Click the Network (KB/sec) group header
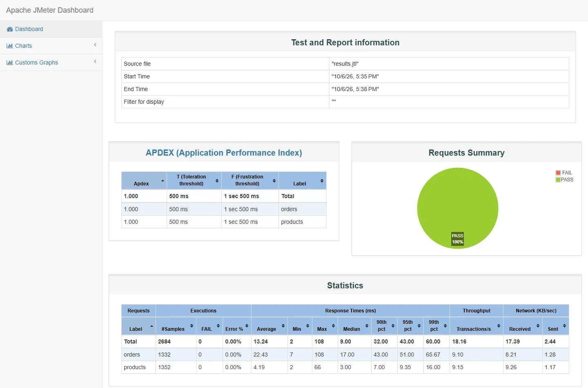Viewport: 588px width, 388px height. pos(536,311)
